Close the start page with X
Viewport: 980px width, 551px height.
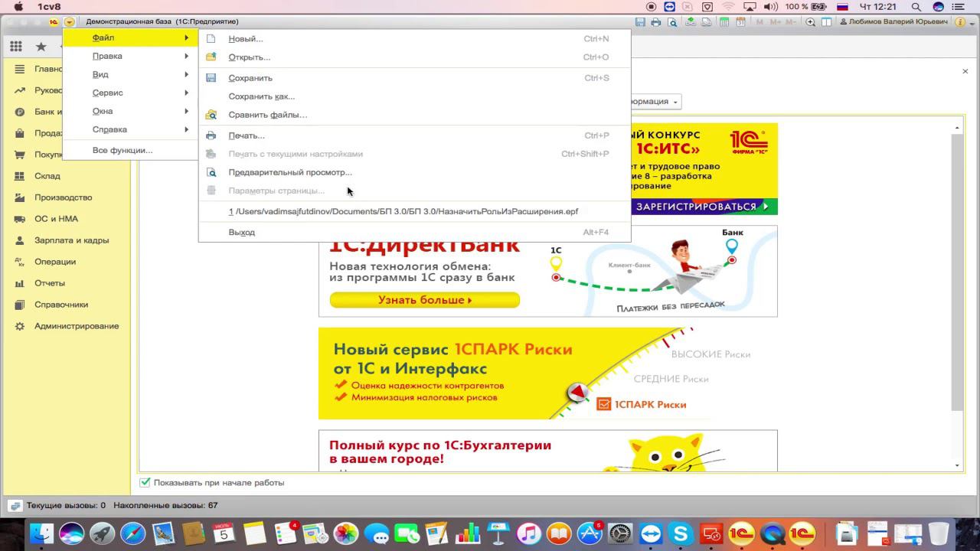point(965,71)
